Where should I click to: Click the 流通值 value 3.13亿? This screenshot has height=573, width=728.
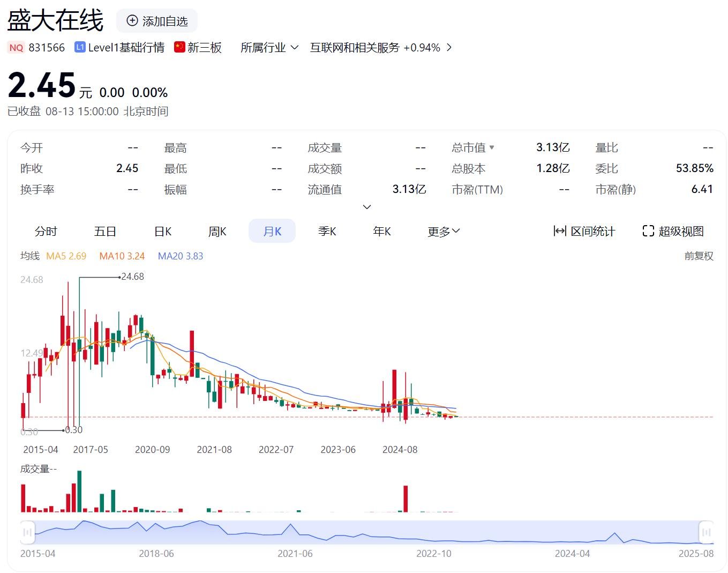[409, 189]
